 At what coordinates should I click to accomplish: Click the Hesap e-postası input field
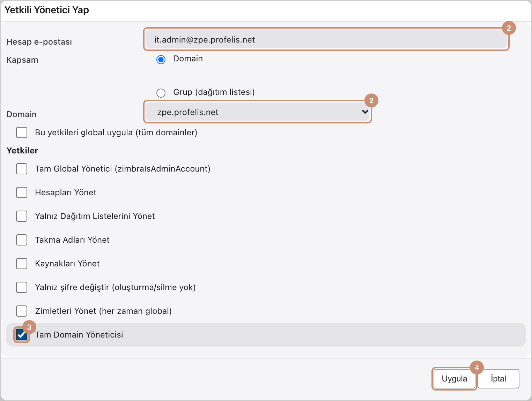pyautogui.click(x=326, y=39)
